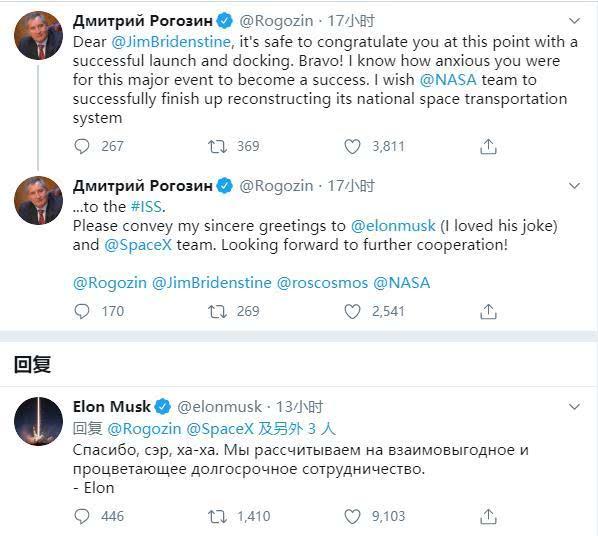
Task: Open the #ISS hashtag link
Action: (x=146, y=207)
